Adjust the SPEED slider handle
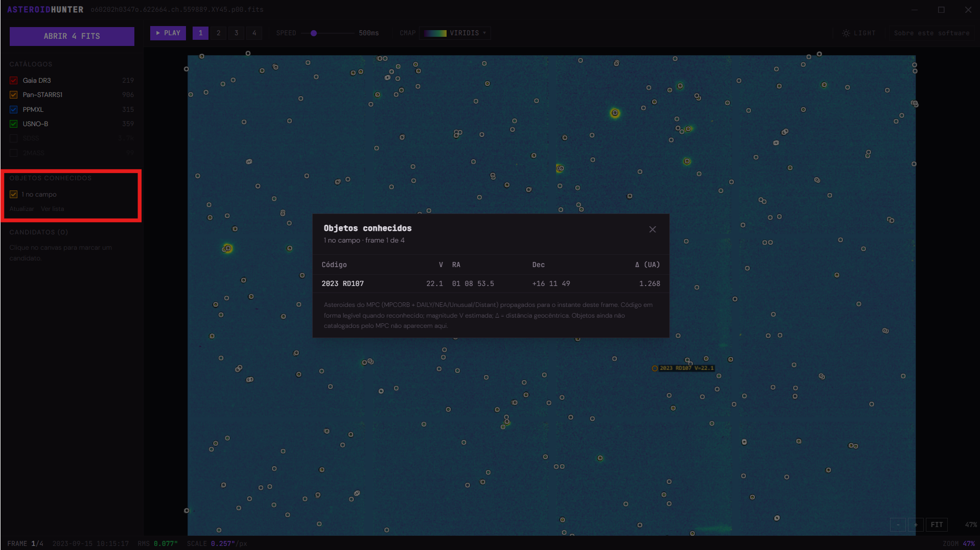Screen dimensions: 980x550 point(314,33)
